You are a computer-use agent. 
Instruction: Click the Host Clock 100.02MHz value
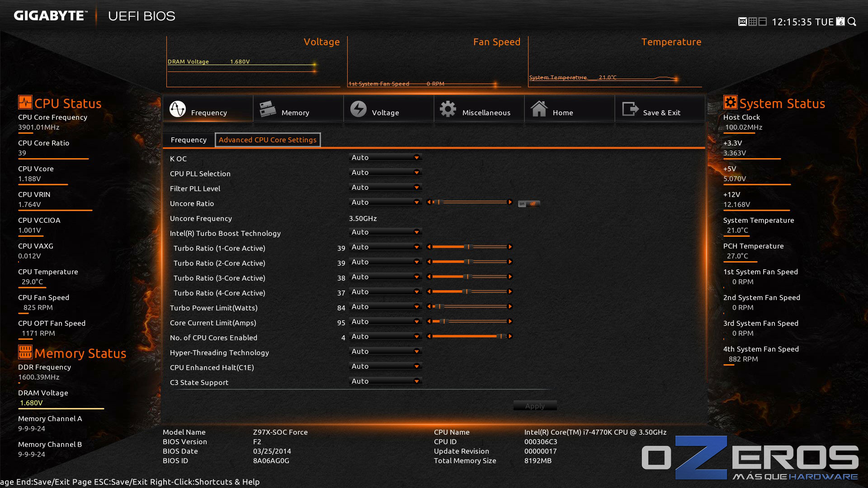click(x=744, y=127)
